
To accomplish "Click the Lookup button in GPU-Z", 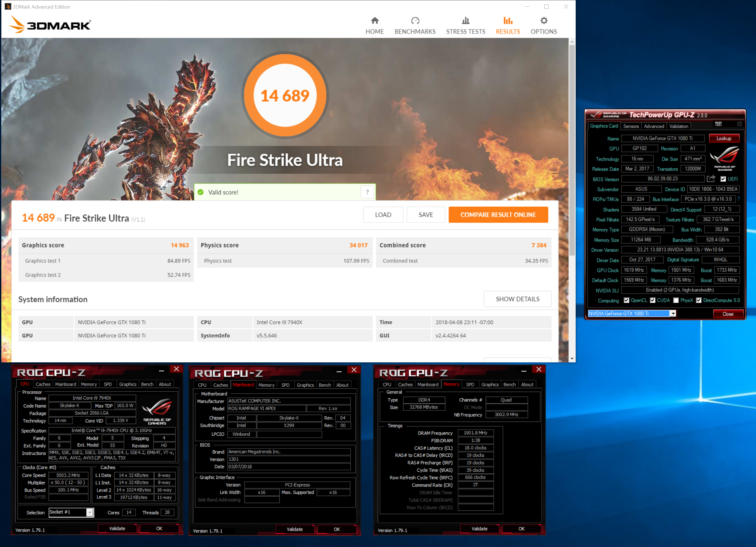I will pos(724,138).
